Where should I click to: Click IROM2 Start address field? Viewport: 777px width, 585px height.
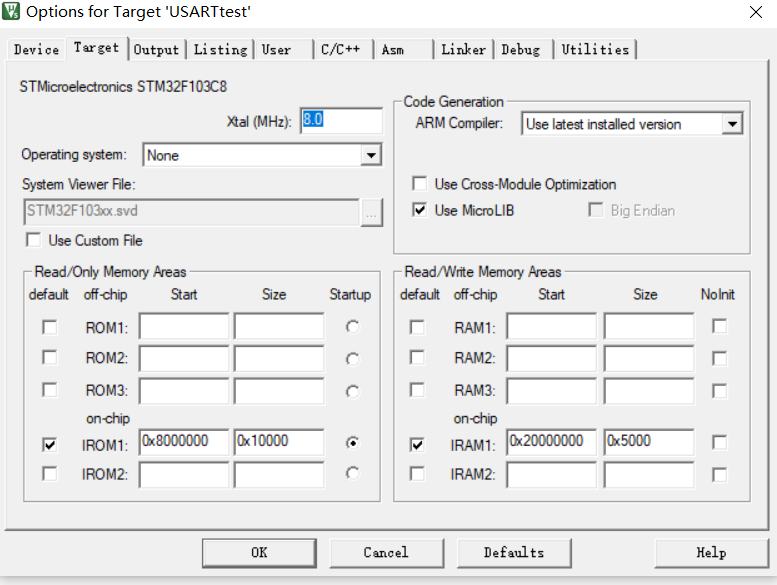(184, 475)
